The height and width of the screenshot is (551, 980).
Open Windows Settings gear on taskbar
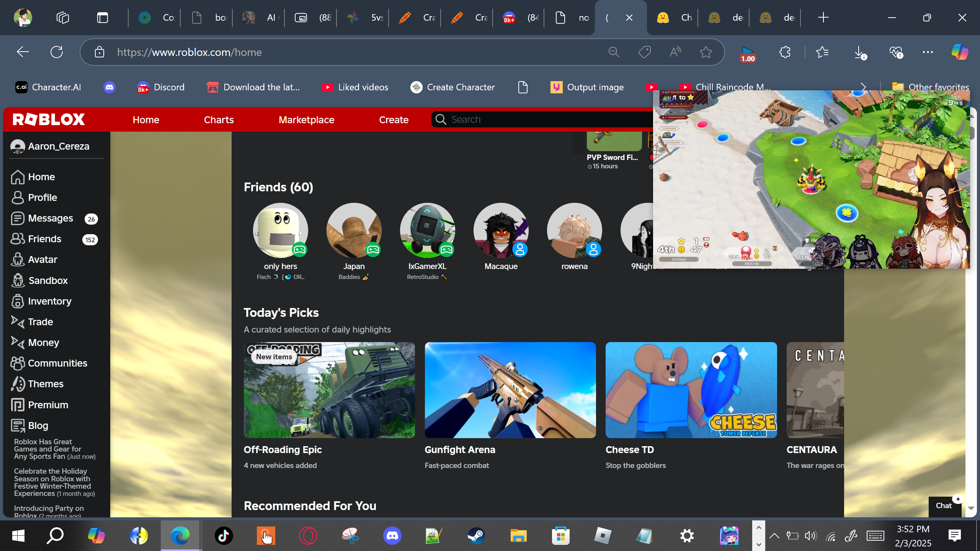point(687,536)
